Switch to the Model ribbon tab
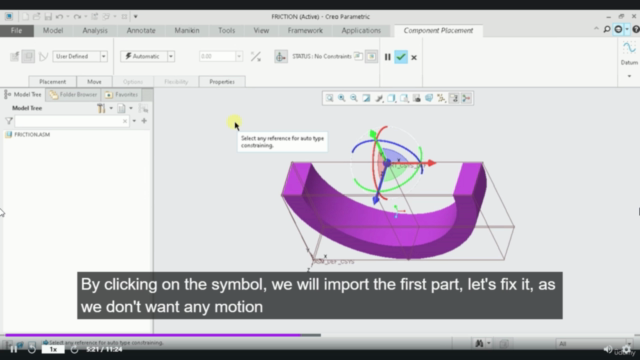Screen dimensions: 640x360 click(x=53, y=31)
